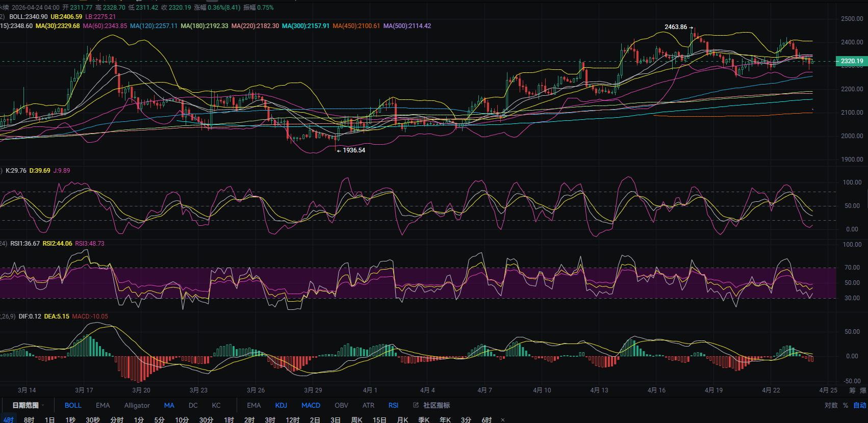Screen dimensions: 868x423
Task: Disable the MACD sub-indicator
Action: [311, 405]
